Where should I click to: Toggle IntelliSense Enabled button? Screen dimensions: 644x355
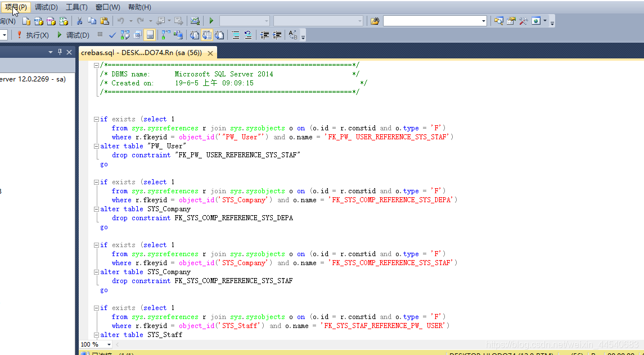(150, 35)
